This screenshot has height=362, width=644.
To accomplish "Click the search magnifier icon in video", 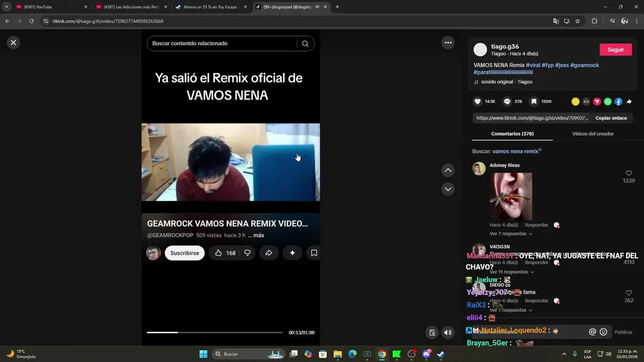I will click(x=305, y=43).
